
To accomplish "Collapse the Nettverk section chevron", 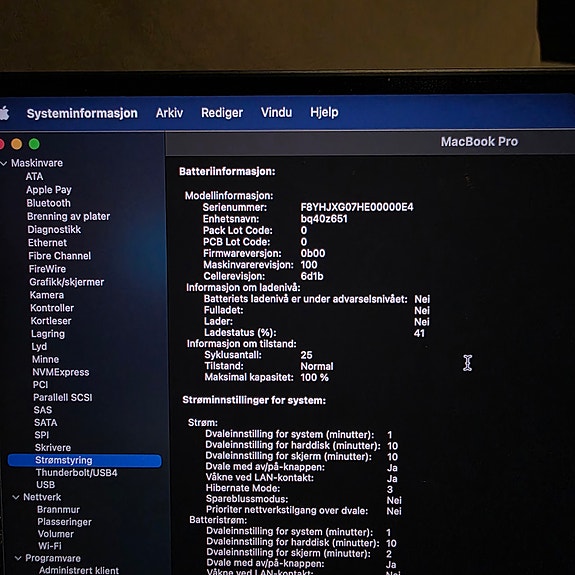I will coord(16,497).
